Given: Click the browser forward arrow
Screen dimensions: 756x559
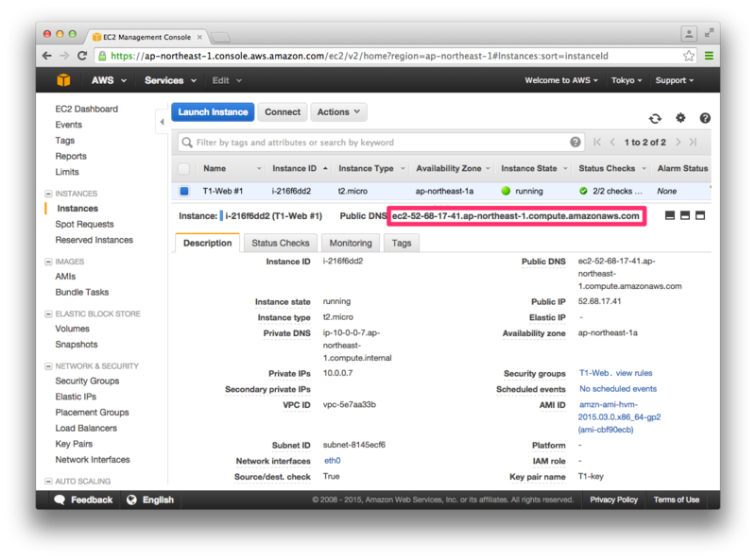Looking at the screenshot, I should [64, 56].
